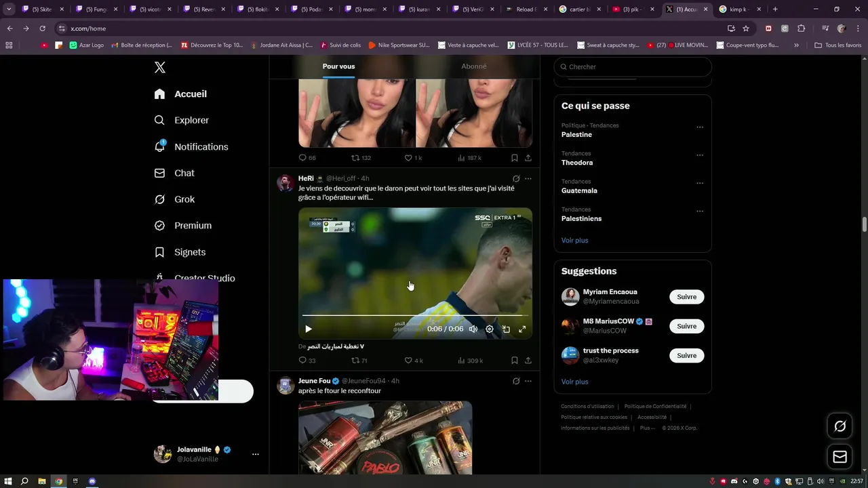Open a new browser tab
This screenshot has height=488, width=868.
[775, 9]
